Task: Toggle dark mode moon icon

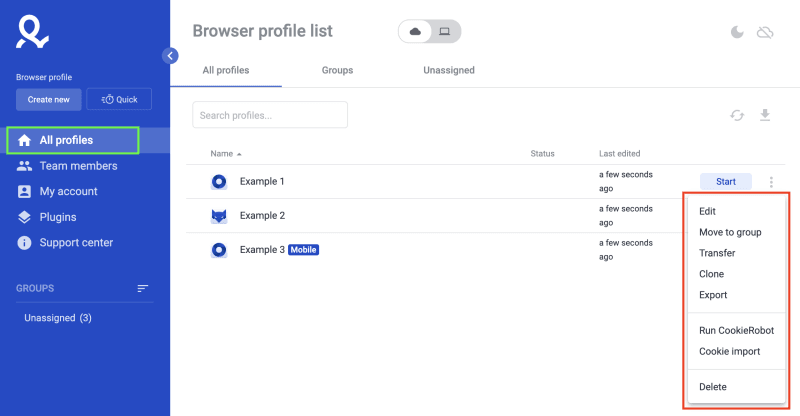Action: click(x=737, y=33)
